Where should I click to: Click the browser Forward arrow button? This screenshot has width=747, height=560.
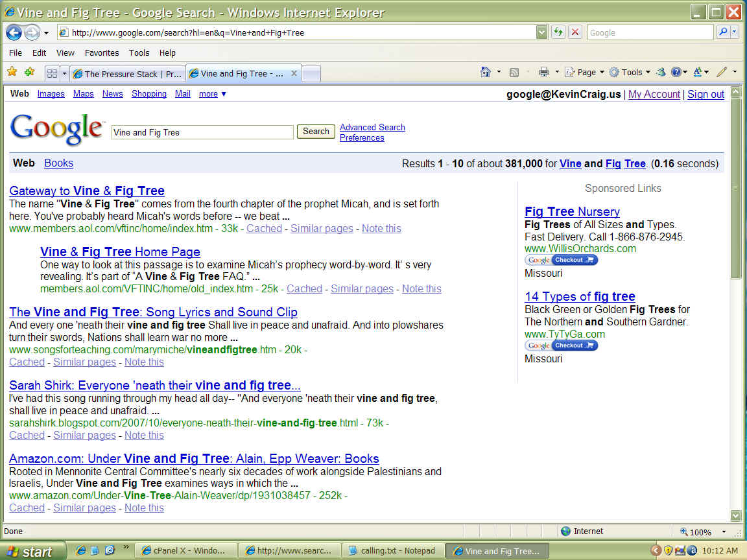(32, 32)
